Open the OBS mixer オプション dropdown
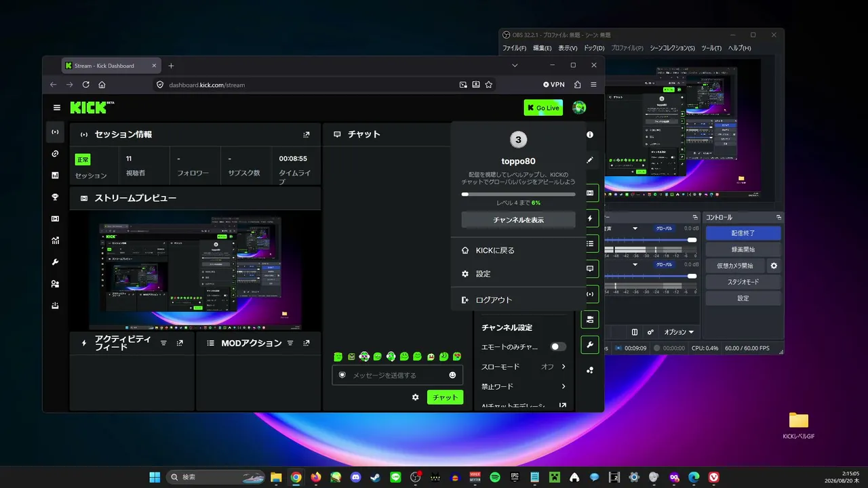The width and height of the screenshot is (868, 488). [679, 332]
